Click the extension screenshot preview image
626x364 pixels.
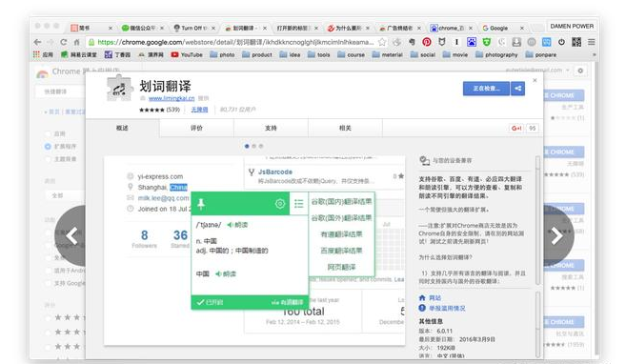tap(254, 251)
